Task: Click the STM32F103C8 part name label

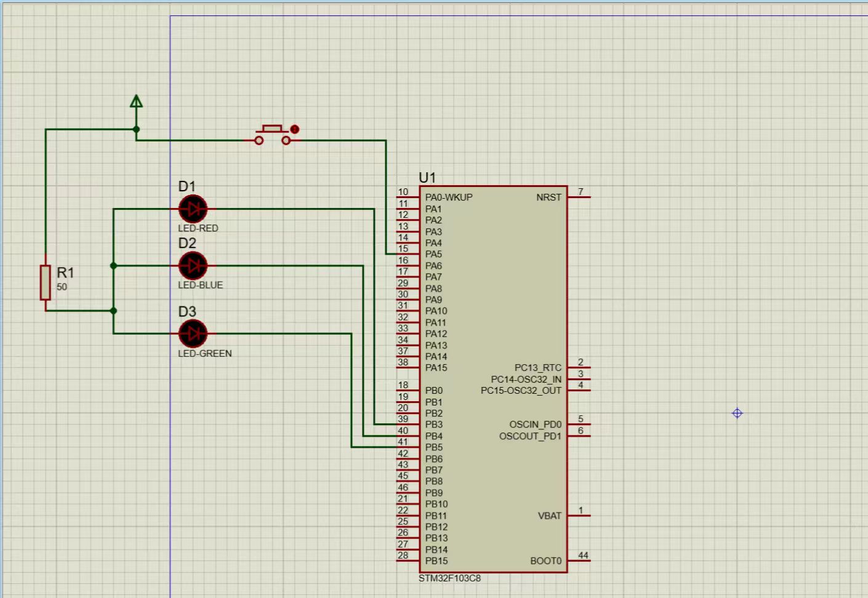Action: click(449, 578)
